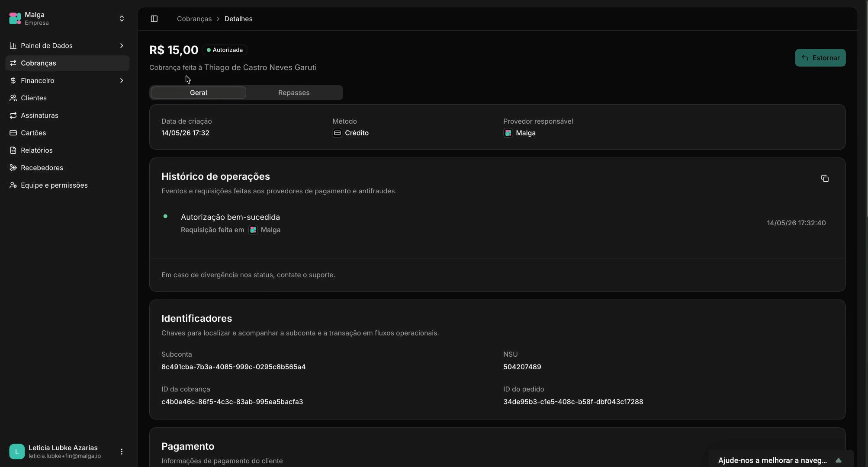
Task: Click the user avatar L icon
Action: (x=17, y=451)
